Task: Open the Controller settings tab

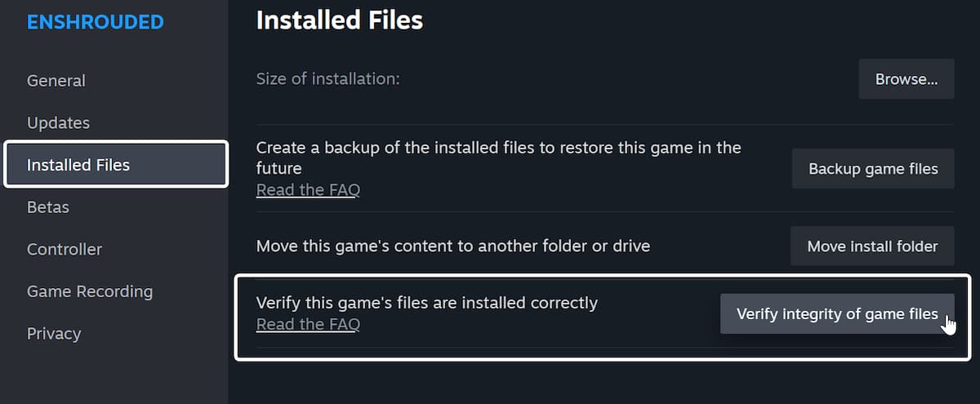Action: coord(65,249)
